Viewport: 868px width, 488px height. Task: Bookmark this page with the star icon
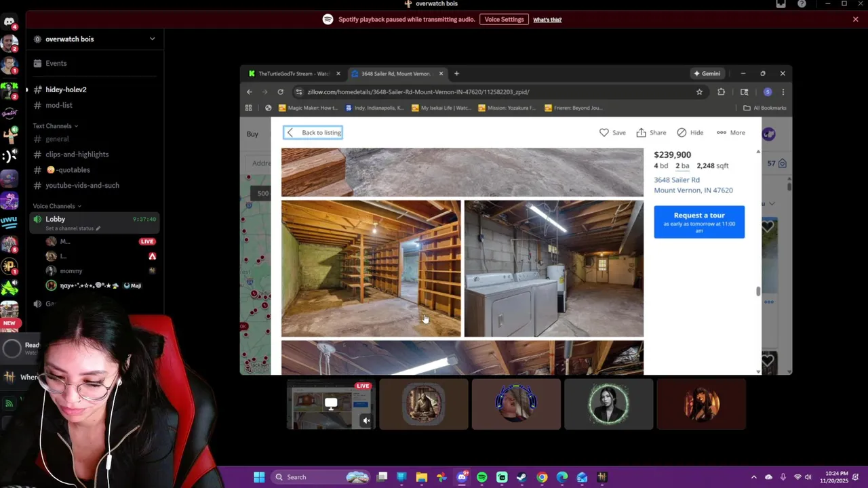pyautogui.click(x=699, y=92)
